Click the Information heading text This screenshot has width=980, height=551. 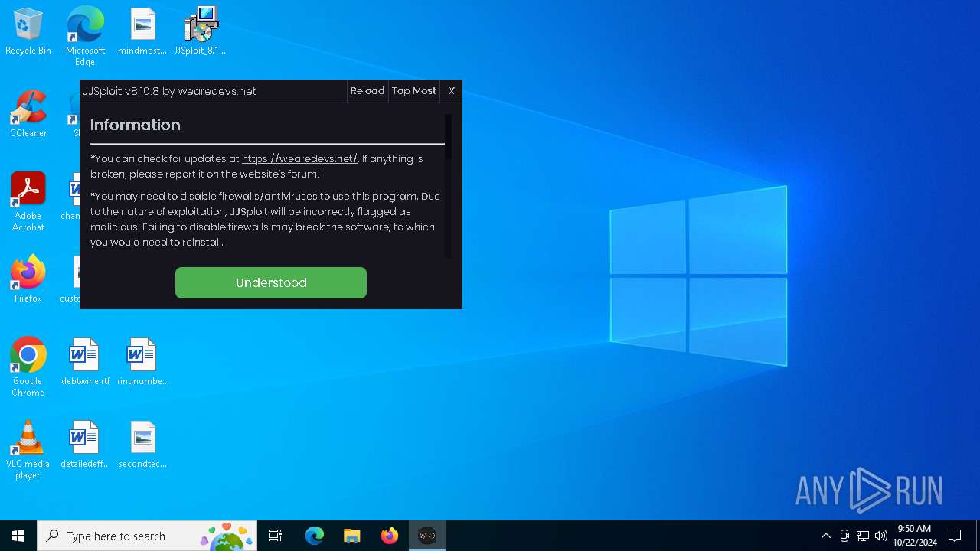tap(136, 125)
